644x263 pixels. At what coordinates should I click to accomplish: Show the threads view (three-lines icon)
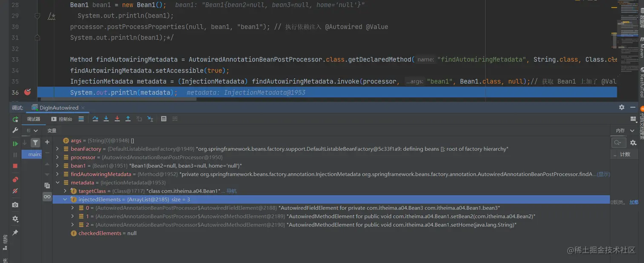click(81, 119)
